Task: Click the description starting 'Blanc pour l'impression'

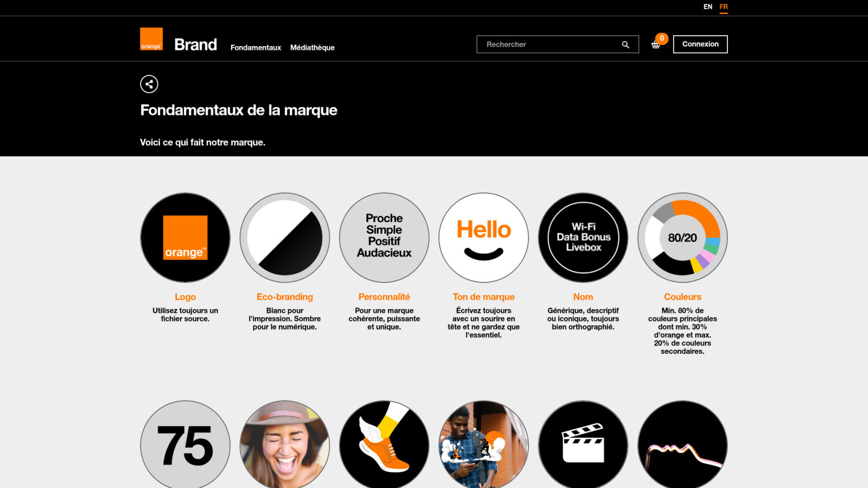Action: [x=285, y=319]
